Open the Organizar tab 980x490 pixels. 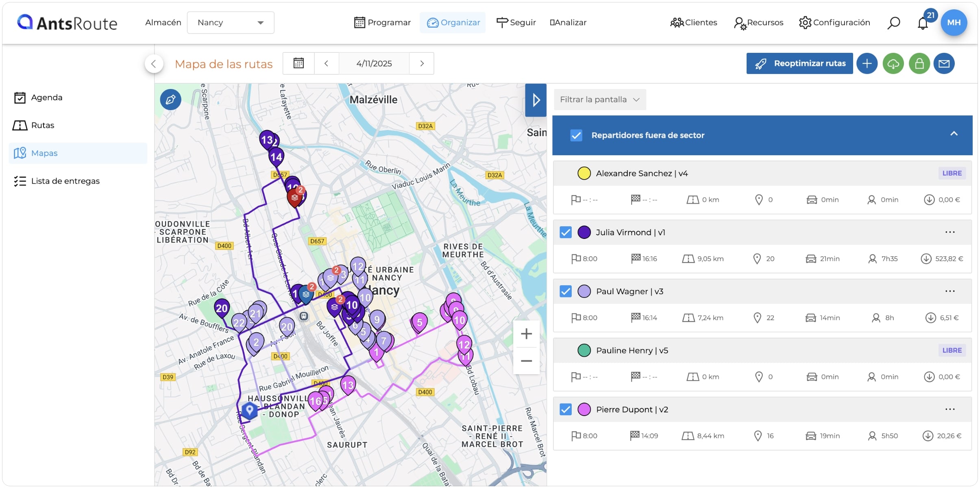[x=453, y=23]
